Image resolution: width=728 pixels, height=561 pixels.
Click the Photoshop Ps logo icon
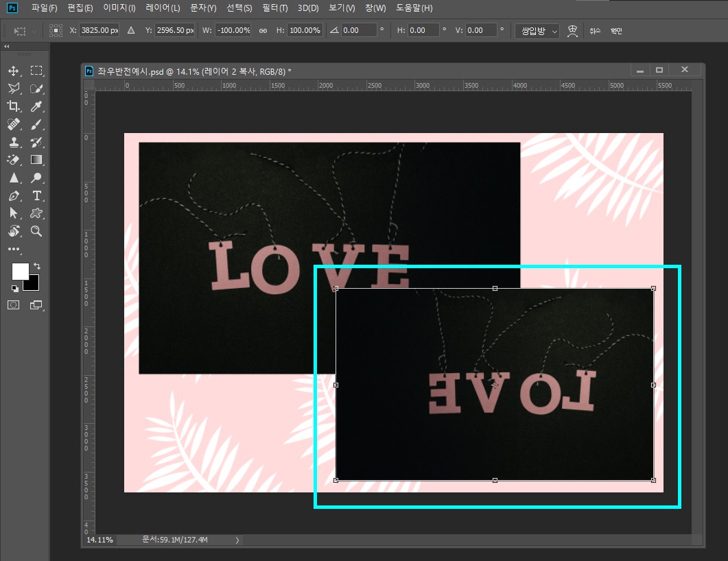(12, 8)
